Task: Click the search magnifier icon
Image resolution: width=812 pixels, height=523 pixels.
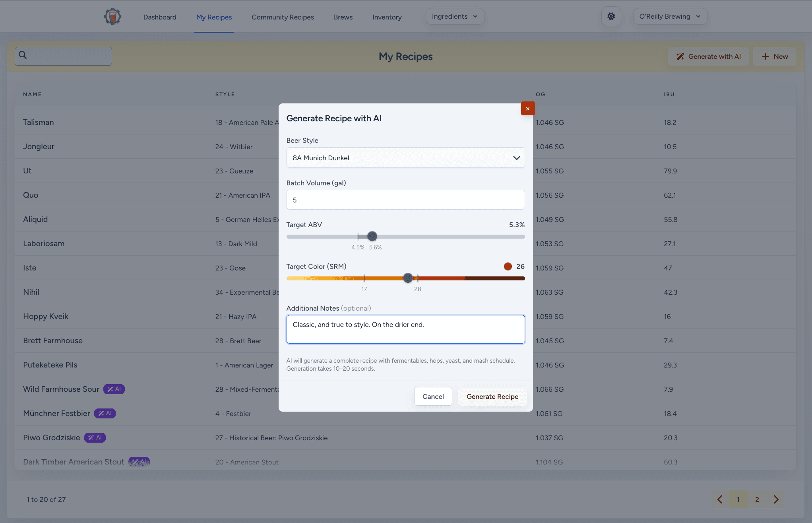Action: click(23, 55)
